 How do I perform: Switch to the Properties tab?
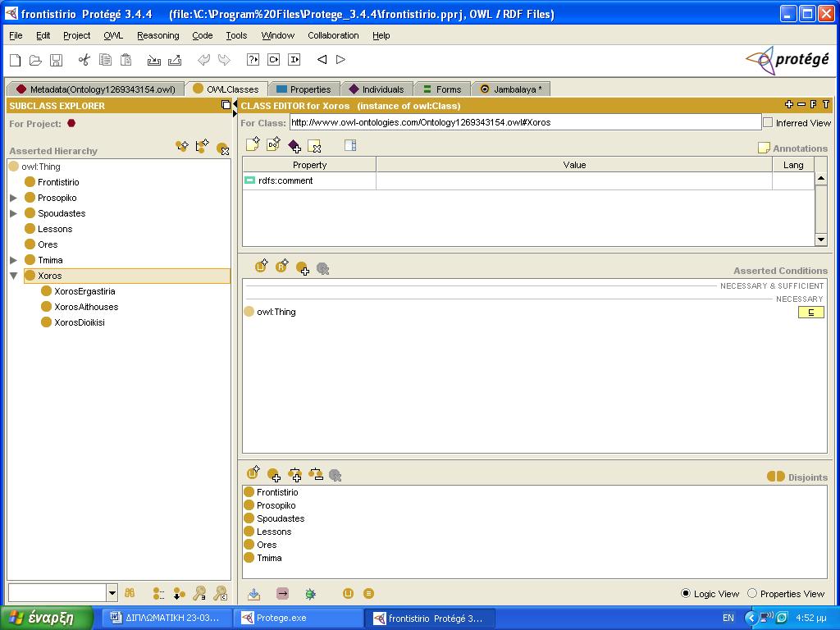click(x=305, y=89)
